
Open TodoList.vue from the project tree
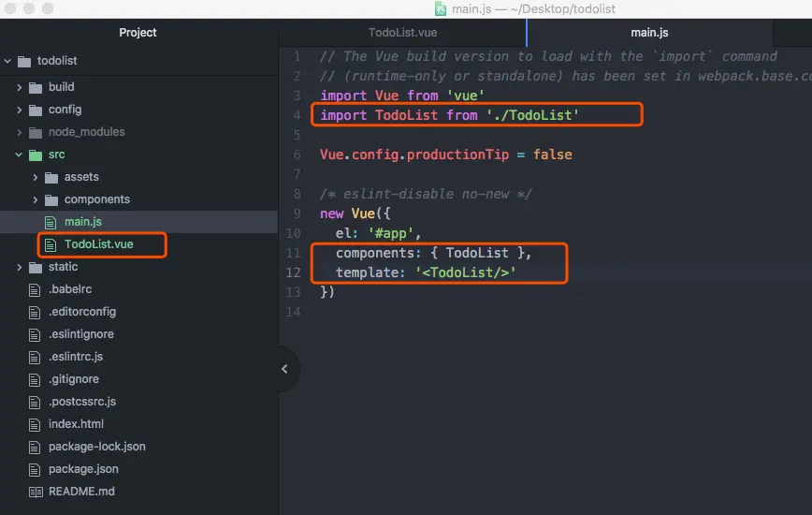pos(98,244)
